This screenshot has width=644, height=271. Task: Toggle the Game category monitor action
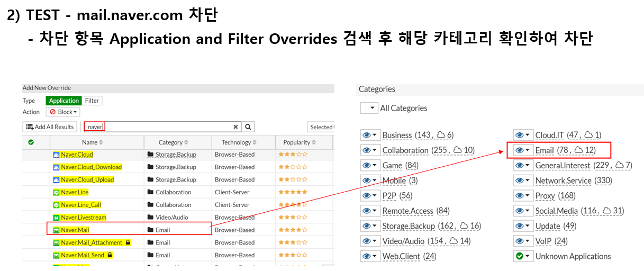pos(370,166)
